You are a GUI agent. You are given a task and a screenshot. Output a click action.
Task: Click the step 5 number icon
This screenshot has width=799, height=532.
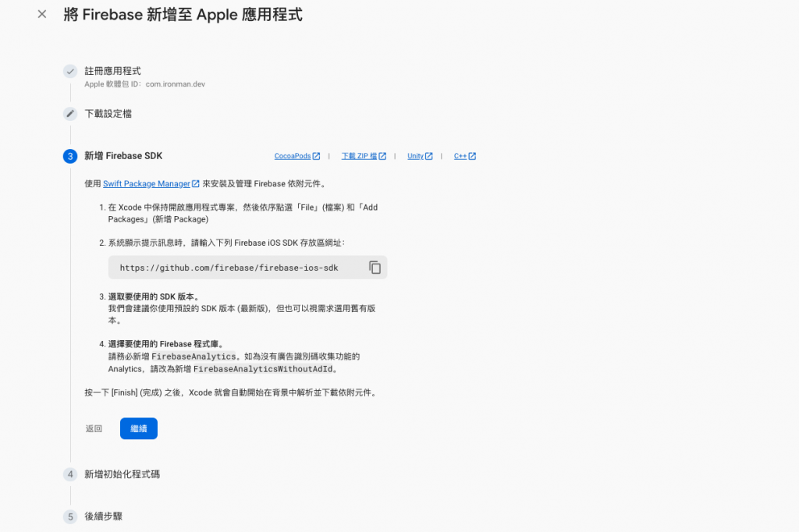(70, 516)
